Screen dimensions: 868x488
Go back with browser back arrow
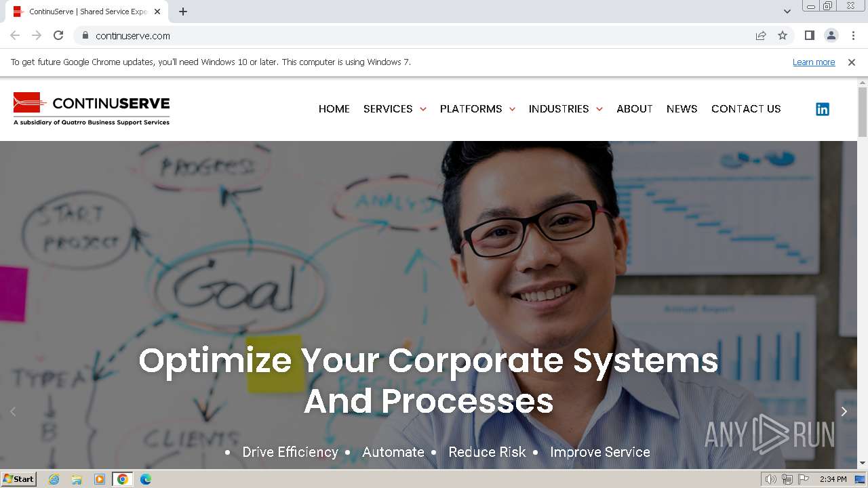click(15, 35)
